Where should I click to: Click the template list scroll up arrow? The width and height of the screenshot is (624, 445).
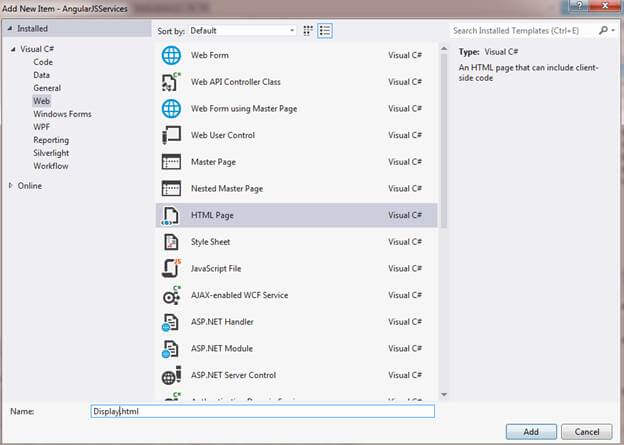(444, 49)
